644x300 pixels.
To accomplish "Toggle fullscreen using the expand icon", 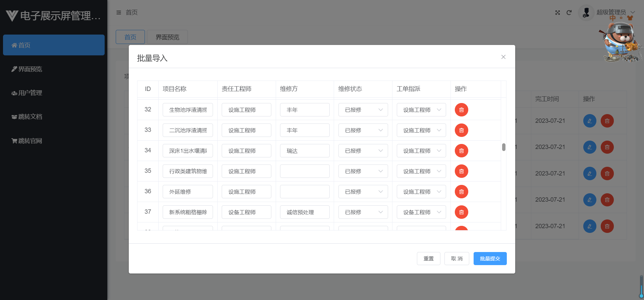I will pyautogui.click(x=557, y=12).
